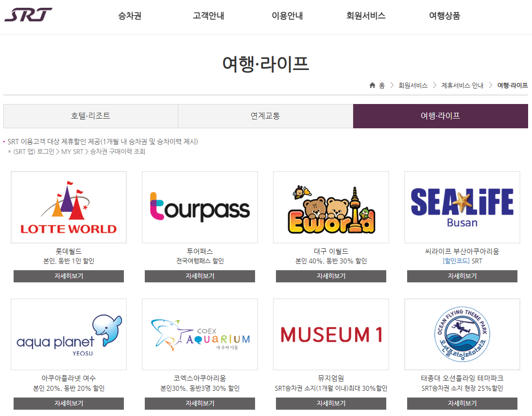View details for 태종대 오션플라잉 테마파크
Screen dimensions: 532x416
point(462,403)
